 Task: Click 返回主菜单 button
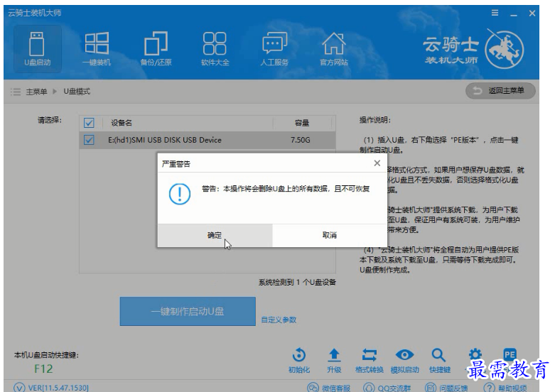coord(500,91)
